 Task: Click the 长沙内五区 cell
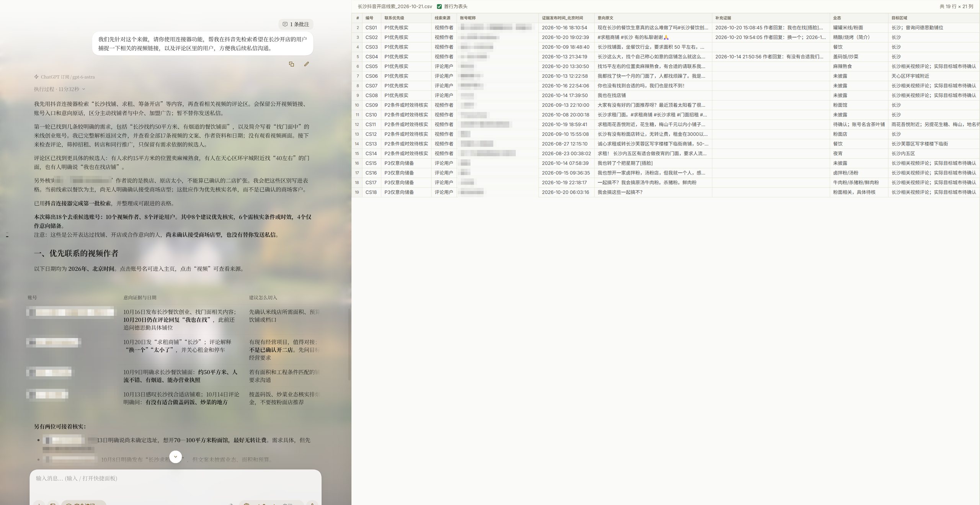[934, 154]
